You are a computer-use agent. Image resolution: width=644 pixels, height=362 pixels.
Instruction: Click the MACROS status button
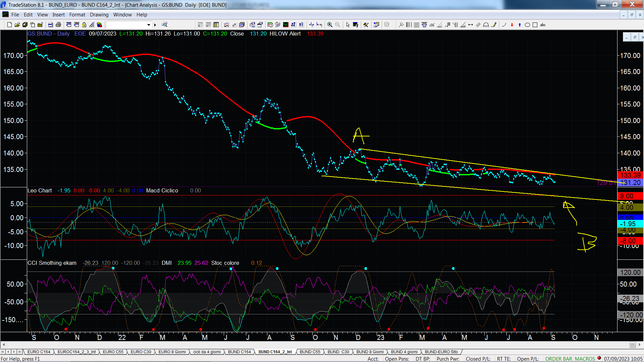[585, 359]
